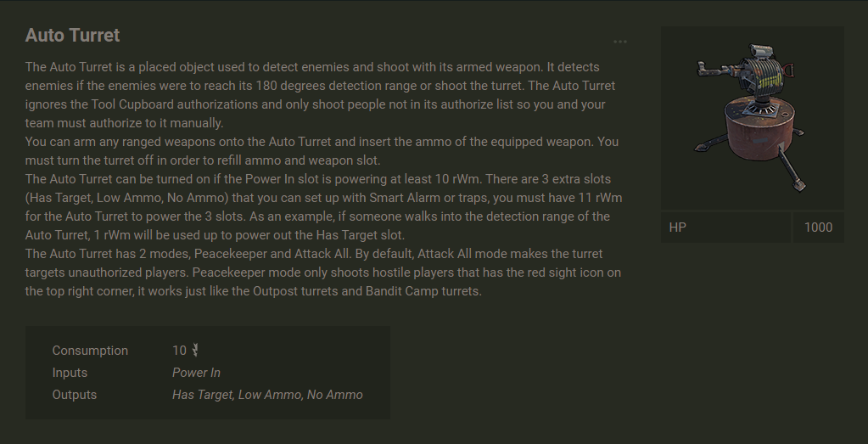
Task: Select the No Ammo output
Action: pyautogui.click(x=335, y=395)
